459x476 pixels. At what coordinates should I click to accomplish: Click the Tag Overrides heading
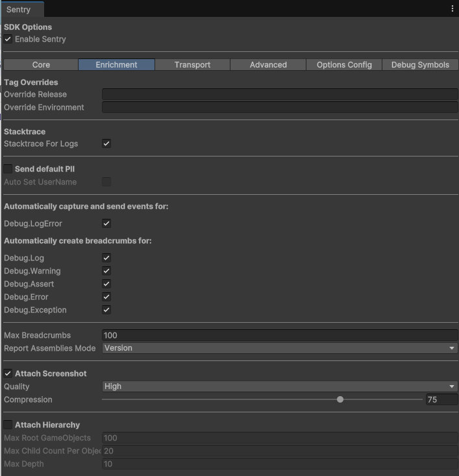pyautogui.click(x=31, y=82)
